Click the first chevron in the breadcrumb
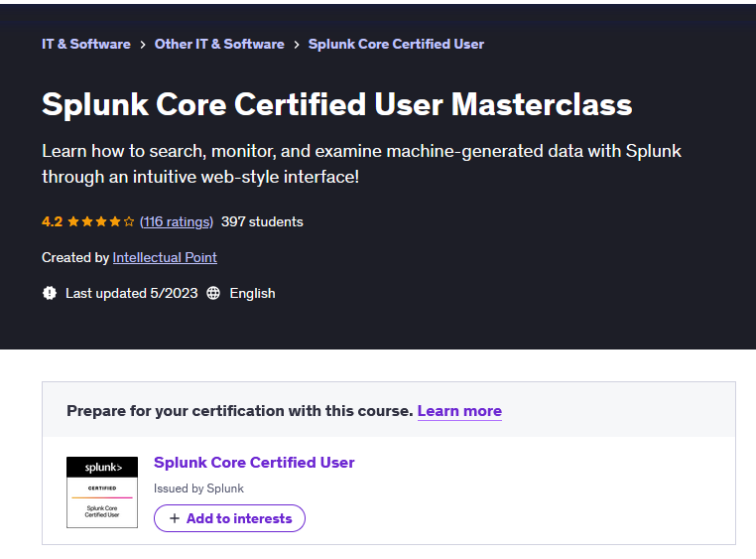Viewport: 756px width, 559px height. tap(143, 45)
